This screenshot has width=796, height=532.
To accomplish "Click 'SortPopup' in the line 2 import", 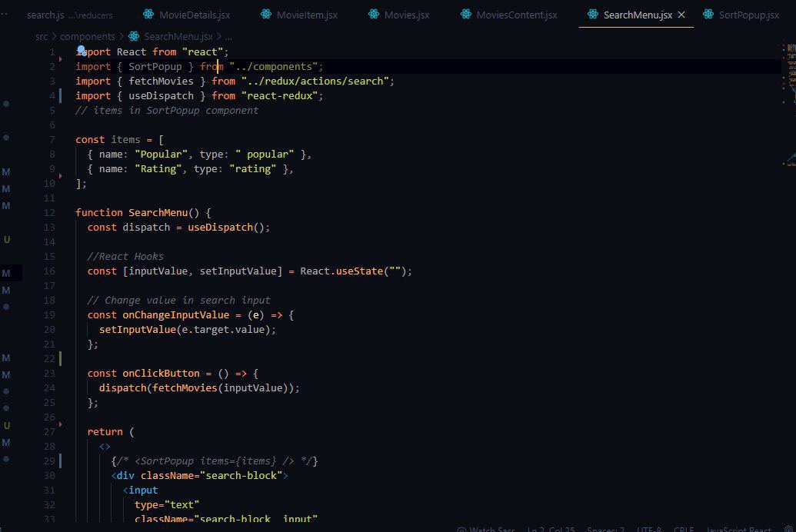I will pyautogui.click(x=155, y=66).
